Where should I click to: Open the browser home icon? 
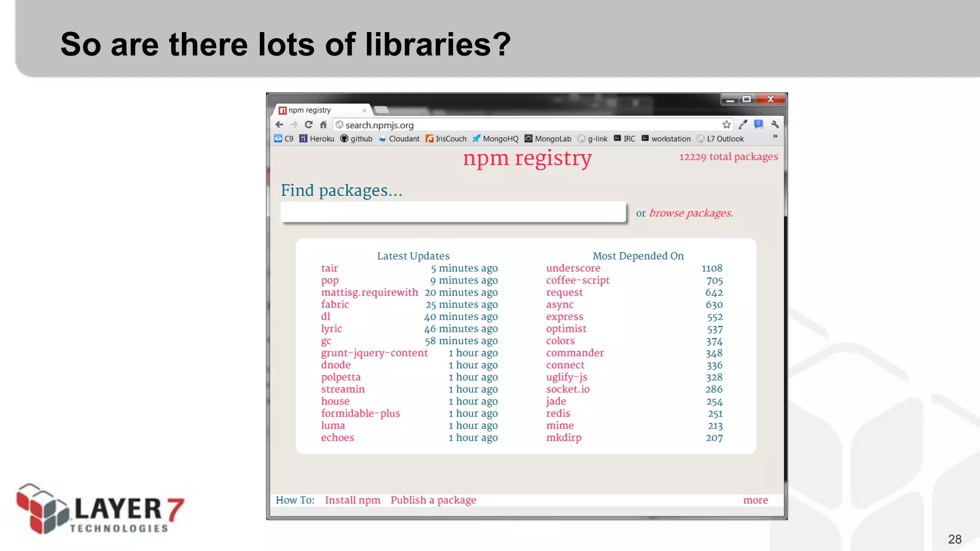(323, 125)
